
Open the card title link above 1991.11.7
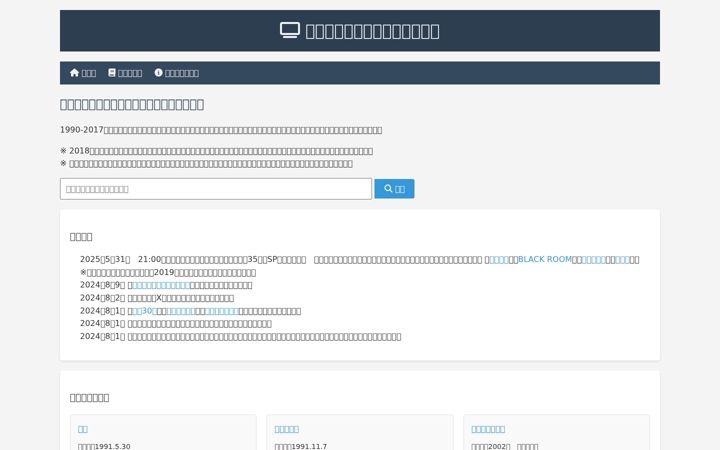pyautogui.click(x=287, y=429)
